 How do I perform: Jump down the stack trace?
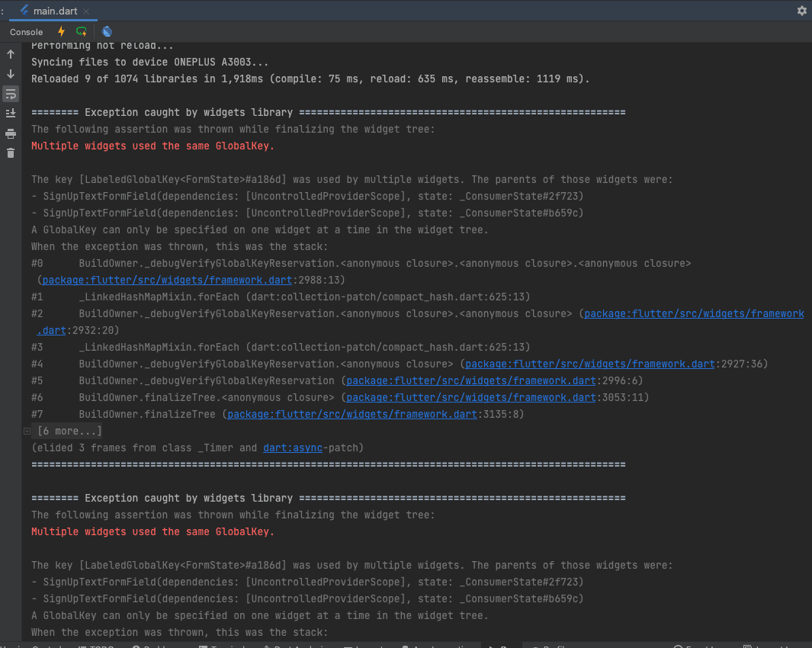coord(10,74)
